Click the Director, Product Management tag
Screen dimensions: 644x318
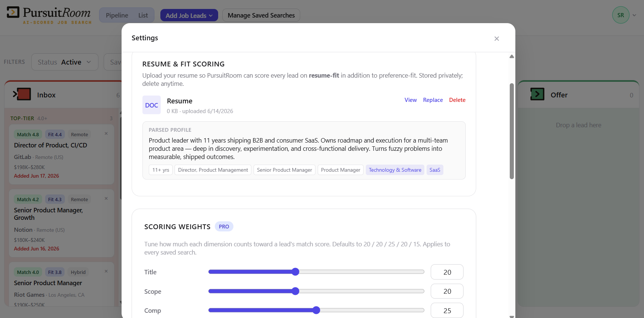click(213, 170)
